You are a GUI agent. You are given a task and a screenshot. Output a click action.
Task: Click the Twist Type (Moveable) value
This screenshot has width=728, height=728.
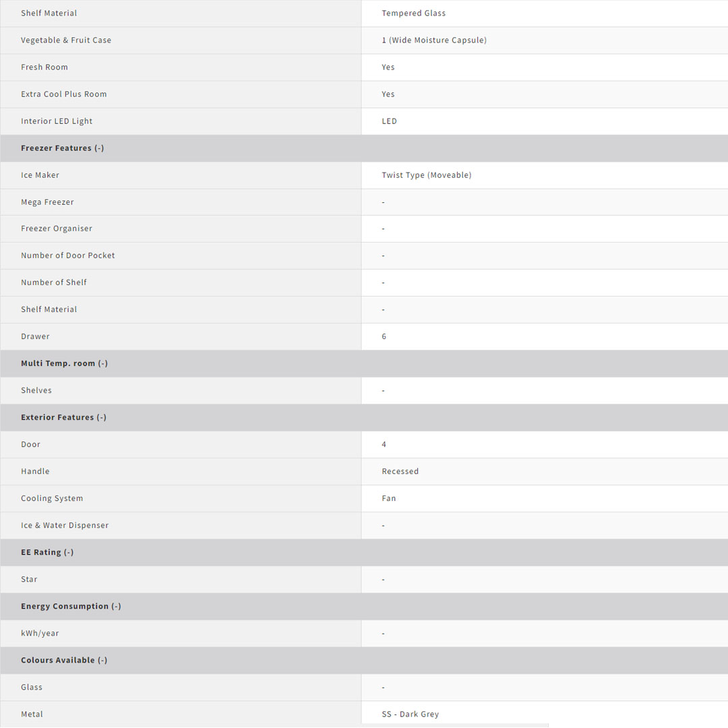point(426,175)
